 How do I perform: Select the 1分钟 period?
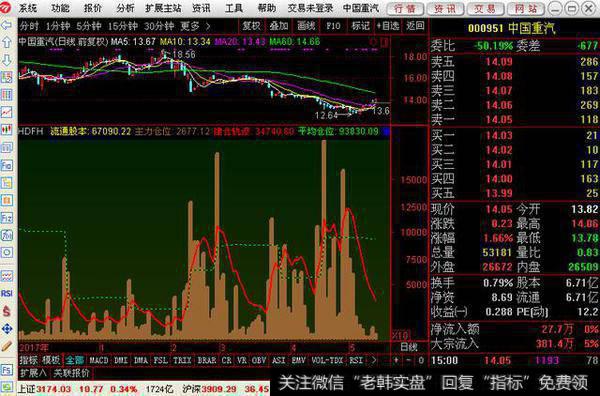[x=58, y=26]
